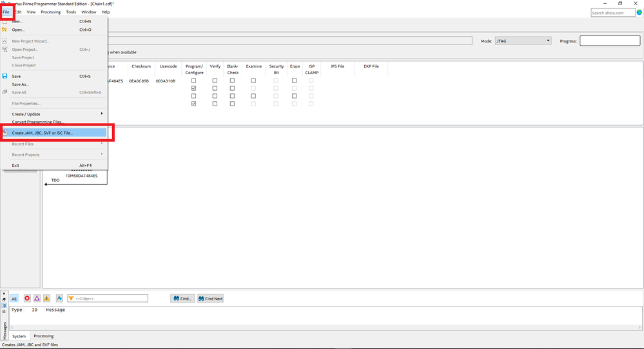
Task: Click the usercode value 003A310B
Action: (x=166, y=80)
